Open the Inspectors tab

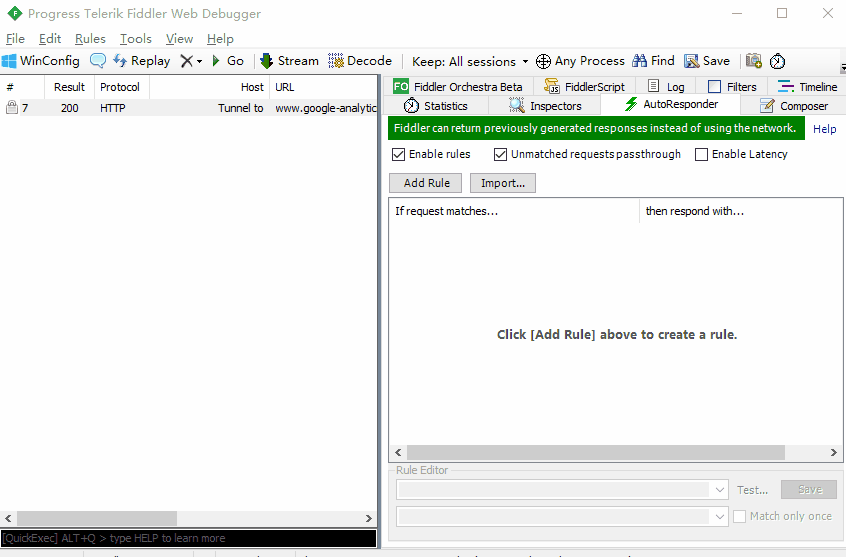tap(545, 106)
